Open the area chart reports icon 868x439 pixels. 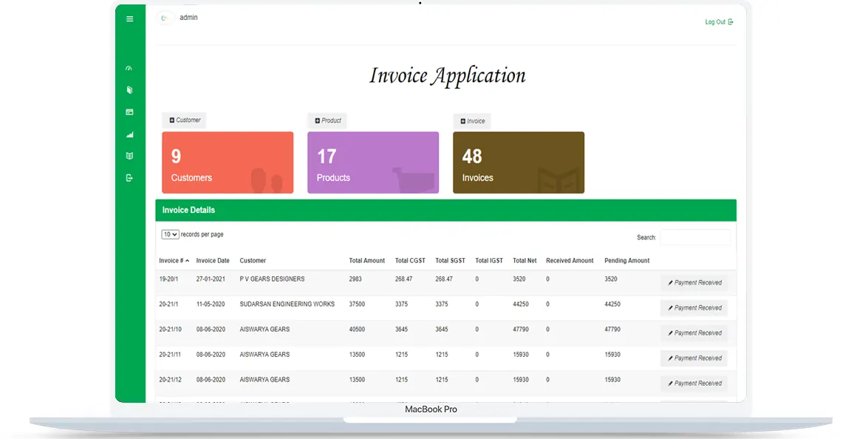(129, 134)
